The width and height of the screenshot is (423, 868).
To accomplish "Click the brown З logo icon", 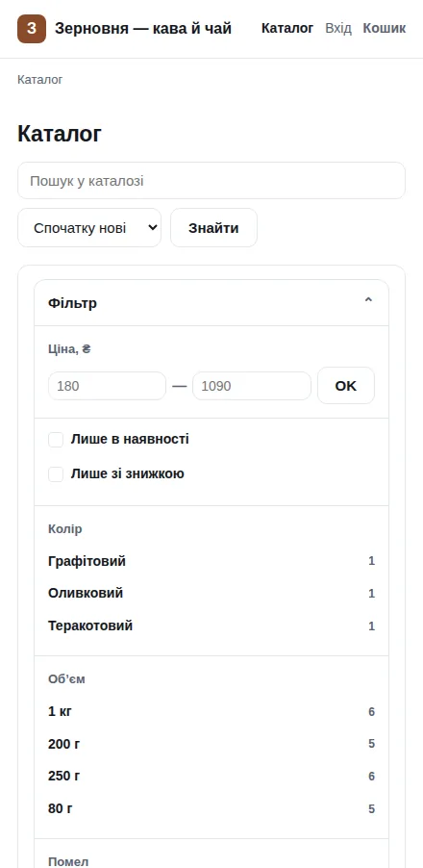I will 32,29.
